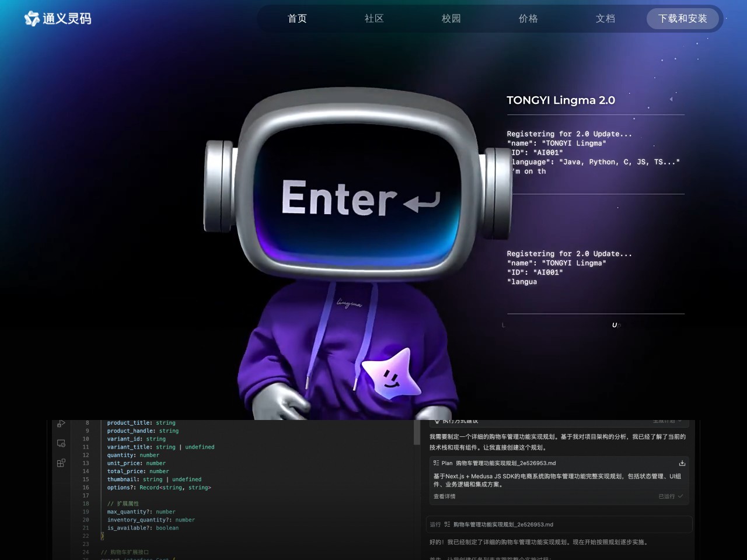The width and height of the screenshot is (747, 560).
Task: Click the code line 'options?: Record<string, string>'
Action: pyautogui.click(x=159, y=488)
